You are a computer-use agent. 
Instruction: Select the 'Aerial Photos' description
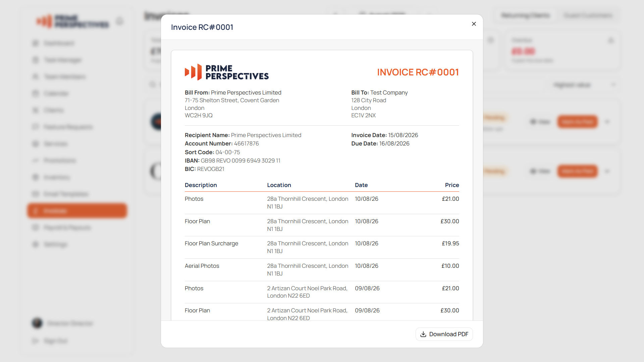[x=202, y=266]
